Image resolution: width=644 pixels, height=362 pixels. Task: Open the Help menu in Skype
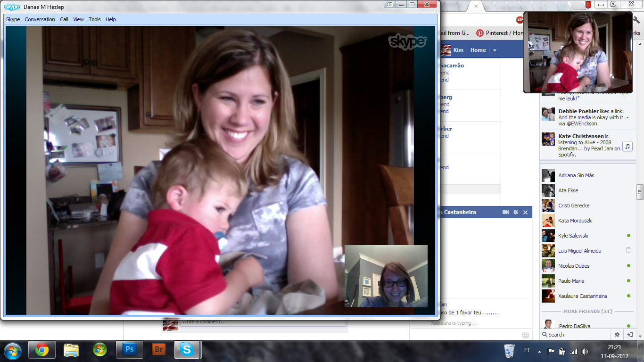pyautogui.click(x=111, y=19)
